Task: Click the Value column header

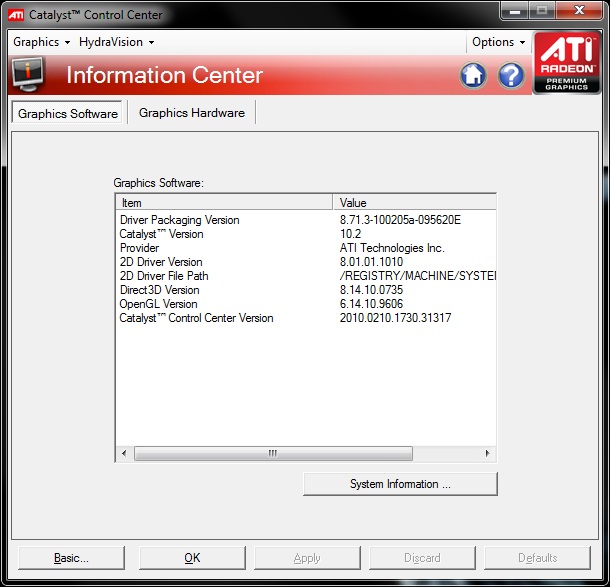Action: pyautogui.click(x=415, y=202)
